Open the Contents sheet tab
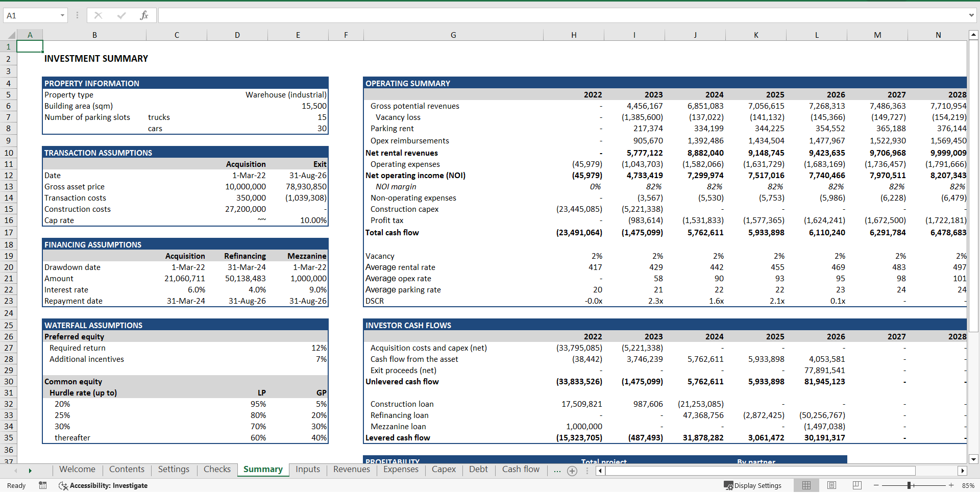This screenshot has height=493, width=980. [x=127, y=470]
